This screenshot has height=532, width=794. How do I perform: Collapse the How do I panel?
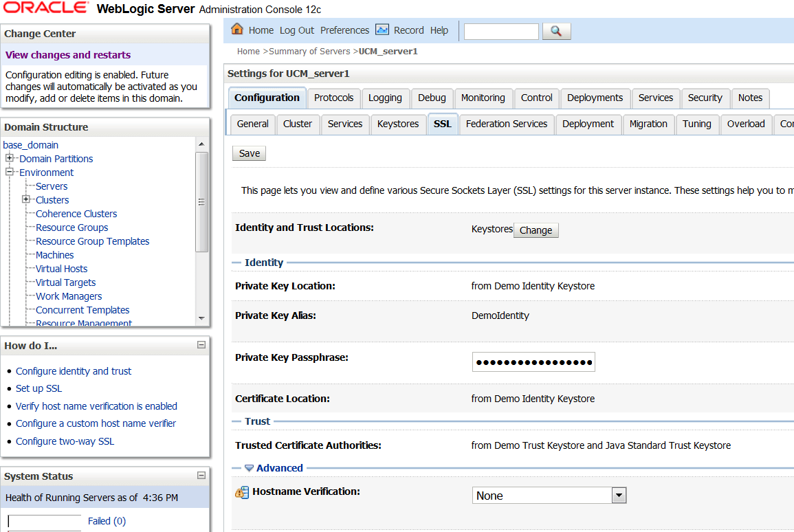[x=201, y=345]
